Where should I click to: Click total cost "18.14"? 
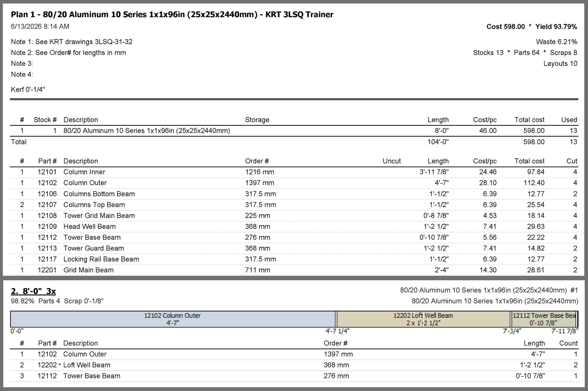point(536,216)
